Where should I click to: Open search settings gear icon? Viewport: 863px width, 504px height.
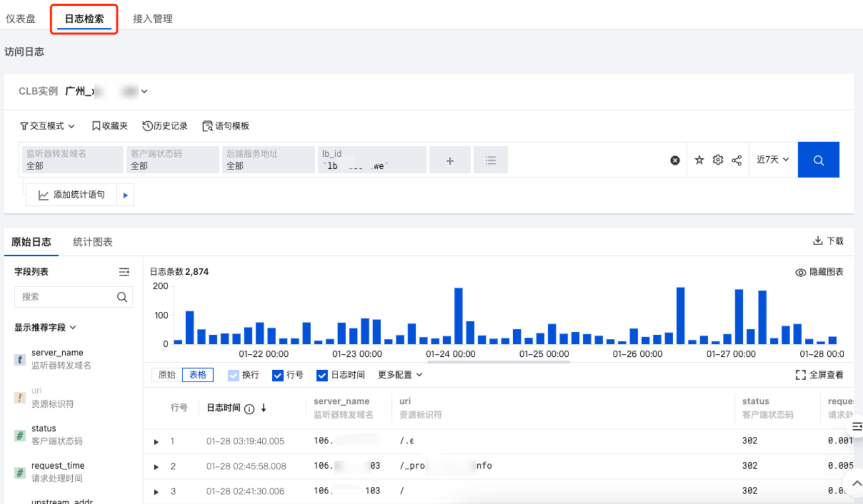[718, 160]
